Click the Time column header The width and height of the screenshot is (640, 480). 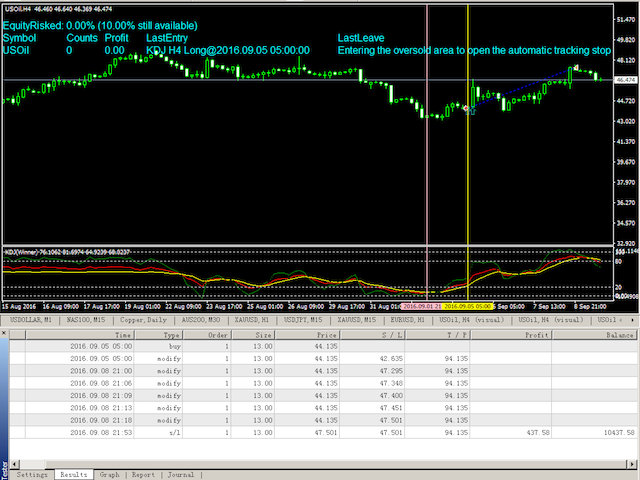(123, 336)
